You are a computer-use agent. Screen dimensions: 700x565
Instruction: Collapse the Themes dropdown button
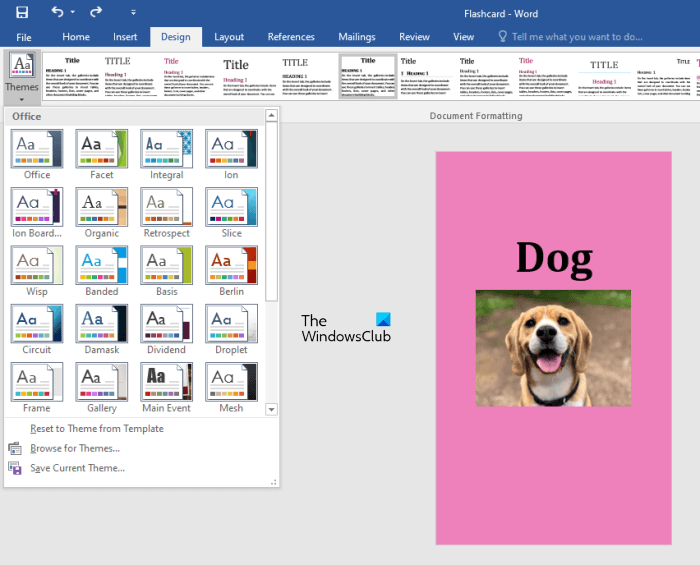point(22,76)
